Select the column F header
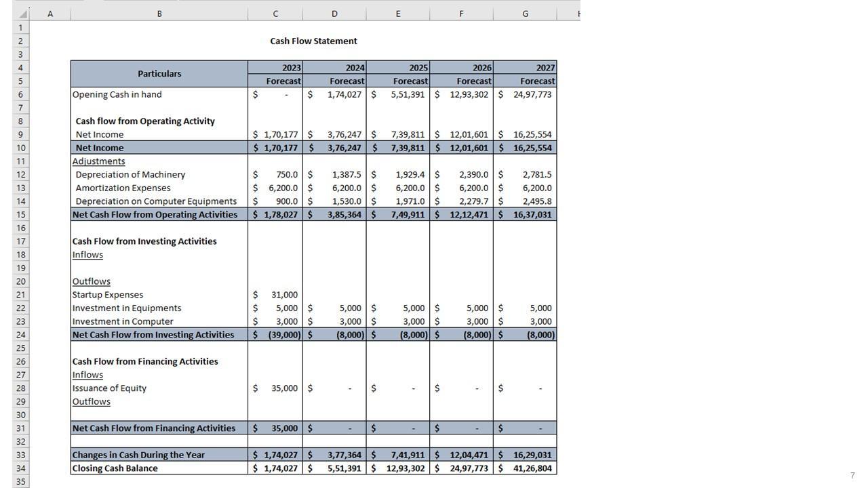Image resolution: width=868 pixels, height=488 pixels. (x=461, y=14)
